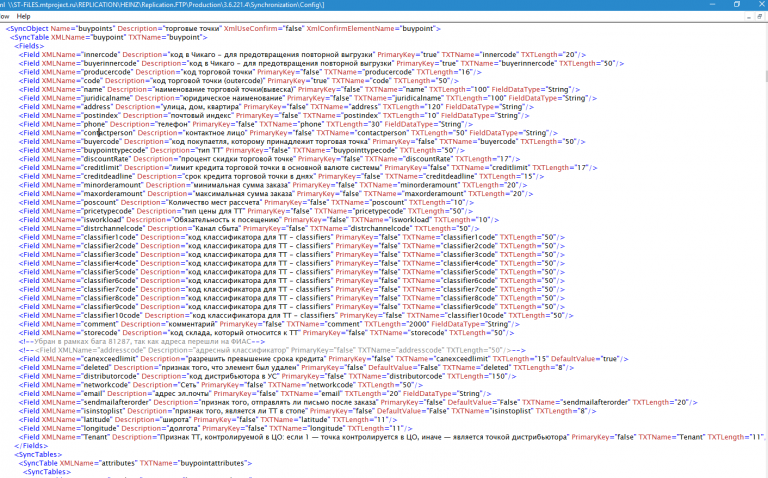Screen dimensions: 768x478
Task: Click the Field line XMLName="classifier7code"
Action: 291,289
